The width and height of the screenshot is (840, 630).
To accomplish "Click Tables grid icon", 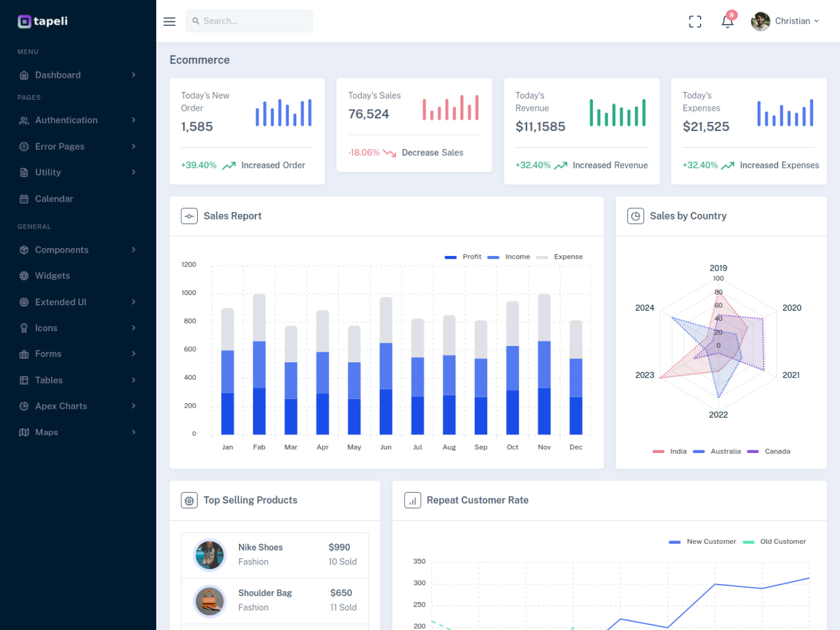I will [x=24, y=380].
